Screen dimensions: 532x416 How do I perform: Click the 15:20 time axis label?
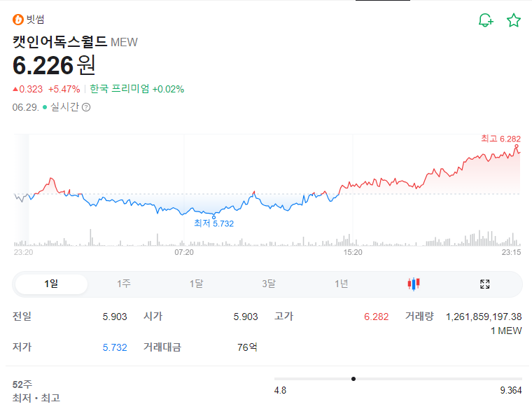(x=353, y=252)
